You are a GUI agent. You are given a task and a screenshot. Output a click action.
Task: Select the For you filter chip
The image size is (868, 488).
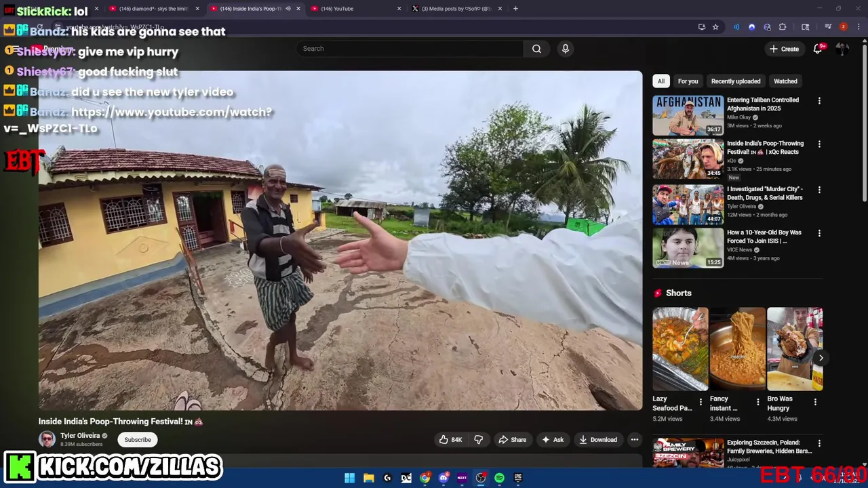coord(688,81)
